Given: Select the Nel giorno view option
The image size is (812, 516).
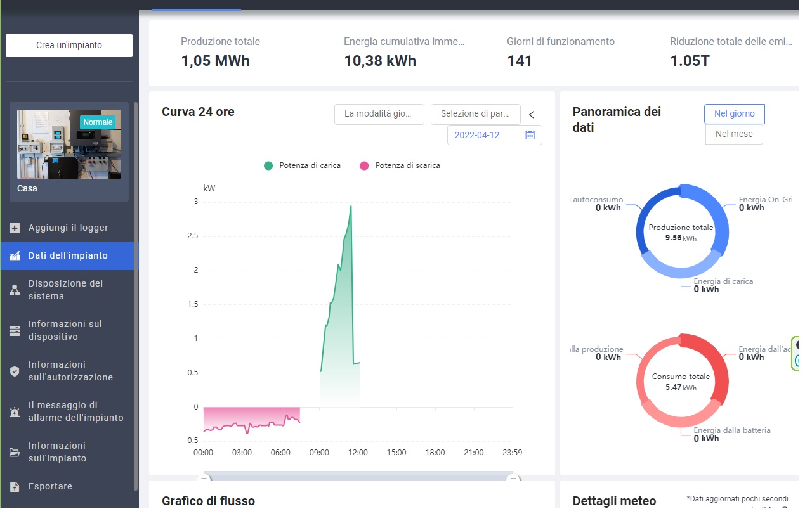Looking at the screenshot, I should point(734,114).
